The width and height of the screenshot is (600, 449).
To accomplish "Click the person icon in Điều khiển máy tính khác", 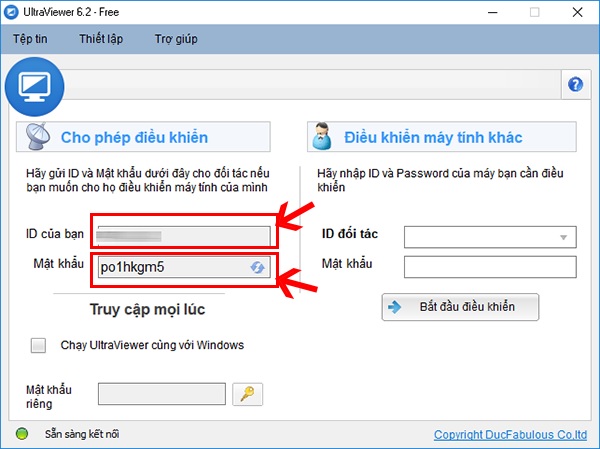I will [x=322, y=136].
